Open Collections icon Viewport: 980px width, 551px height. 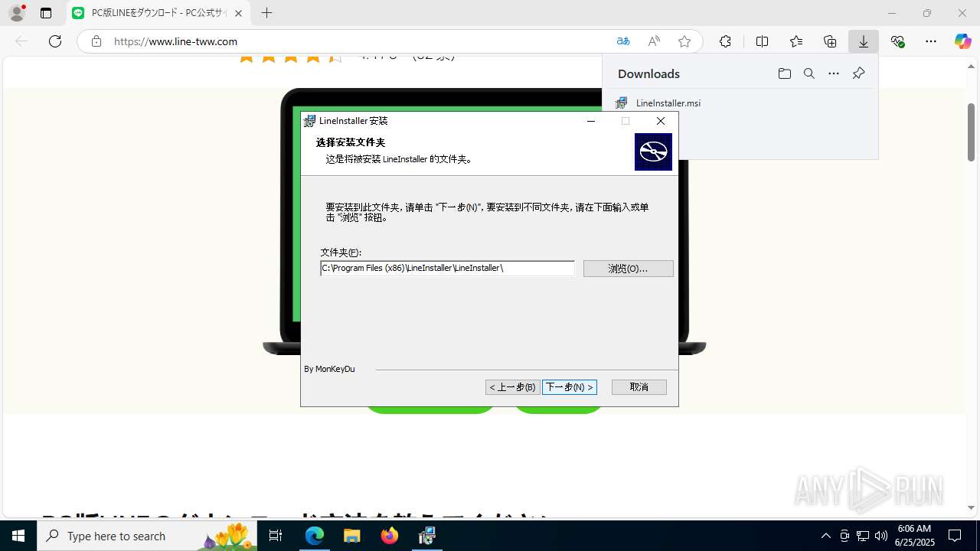pos(830,41)
